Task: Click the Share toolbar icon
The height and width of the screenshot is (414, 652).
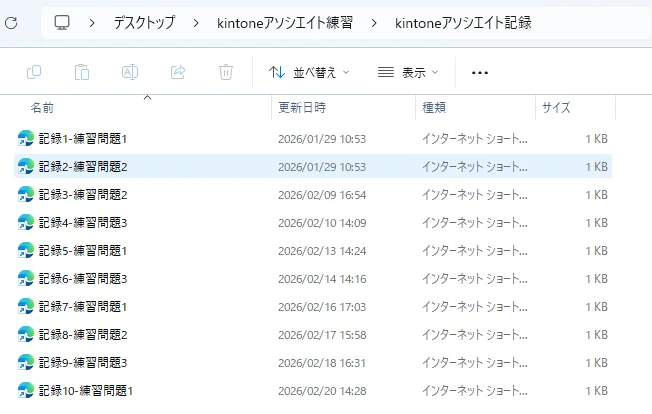Action: click(178, 72)
